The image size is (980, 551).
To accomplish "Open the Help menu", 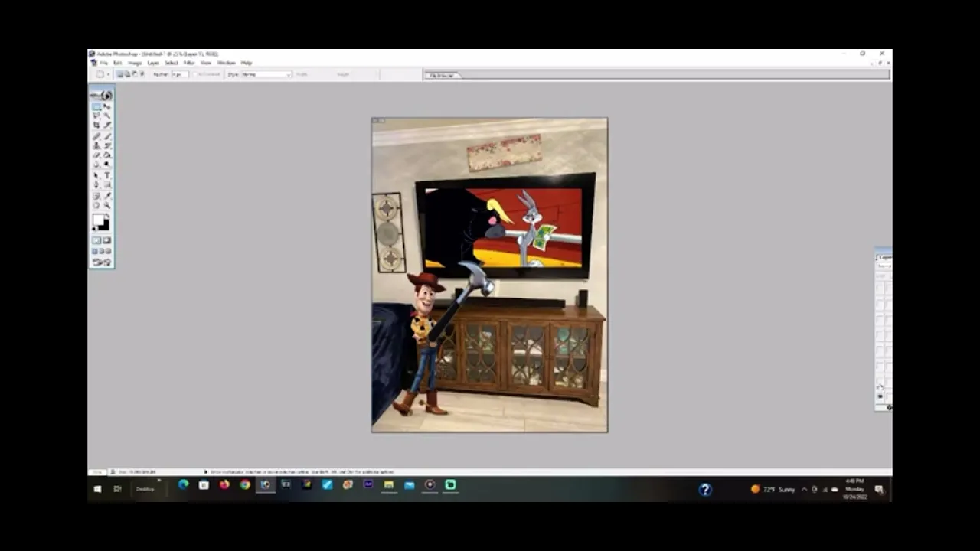I will pos(247,63).
